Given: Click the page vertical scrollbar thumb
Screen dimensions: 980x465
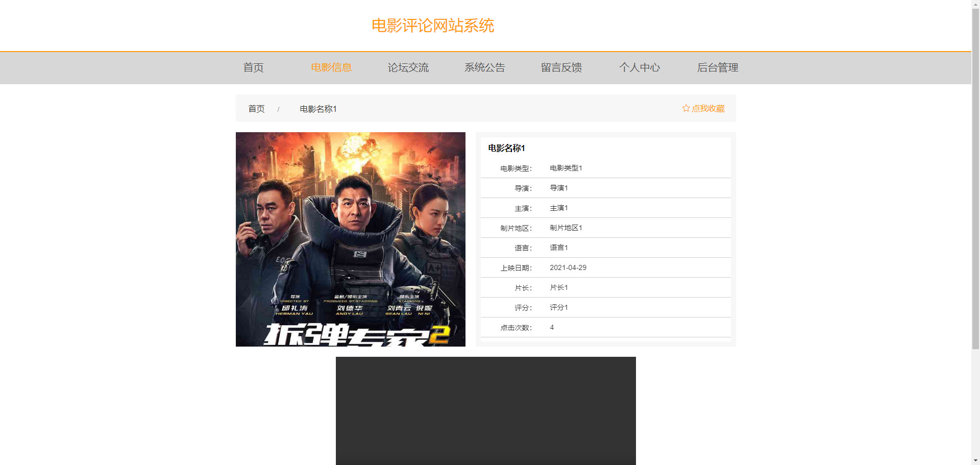Looking at the screenshot, I should point(975,179).
